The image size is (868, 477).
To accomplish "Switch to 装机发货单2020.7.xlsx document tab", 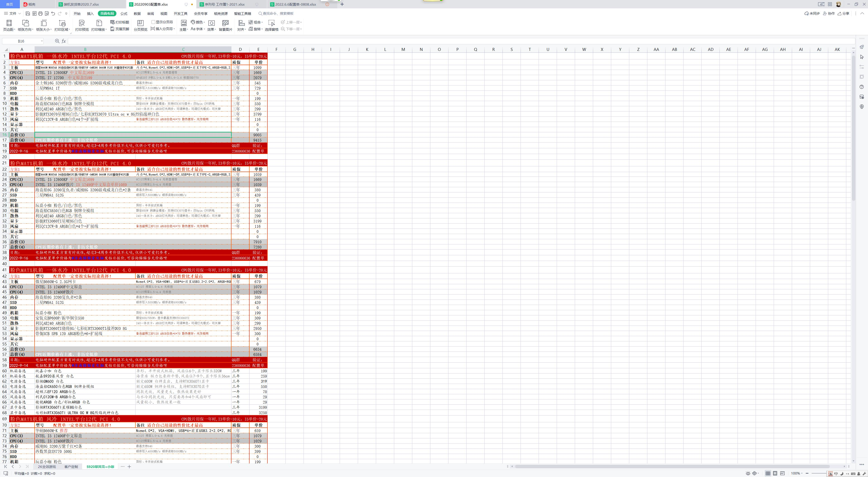I will click(x=81, y=4).
